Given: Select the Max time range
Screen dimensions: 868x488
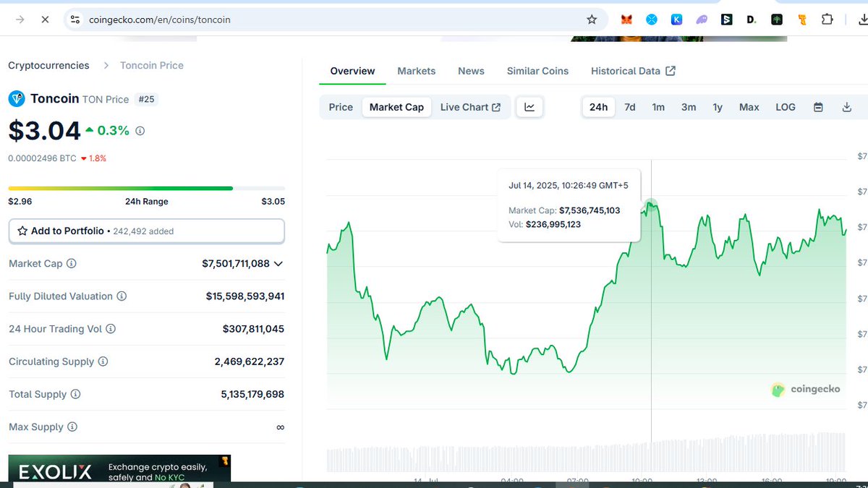Looking at the screenshot, I should pyautogui.click(x=749, y=107).
